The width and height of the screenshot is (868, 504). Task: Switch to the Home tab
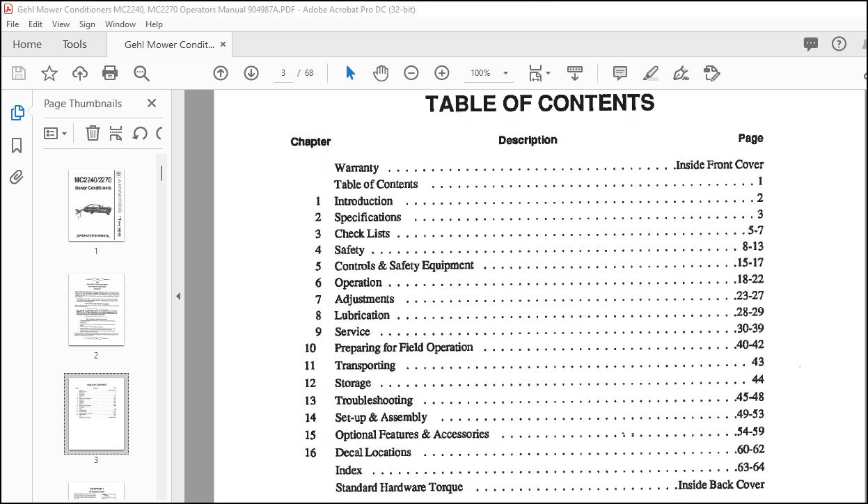27,45
